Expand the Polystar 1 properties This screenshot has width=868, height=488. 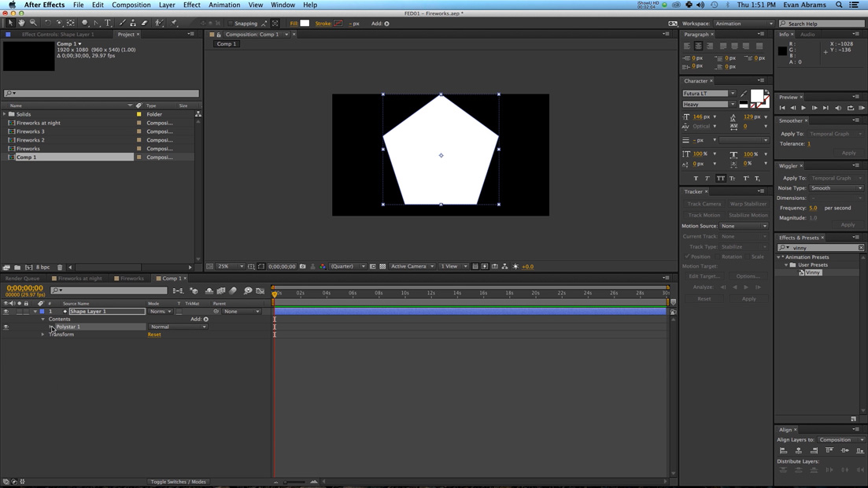pyautogui.click(x=51, y=327)
